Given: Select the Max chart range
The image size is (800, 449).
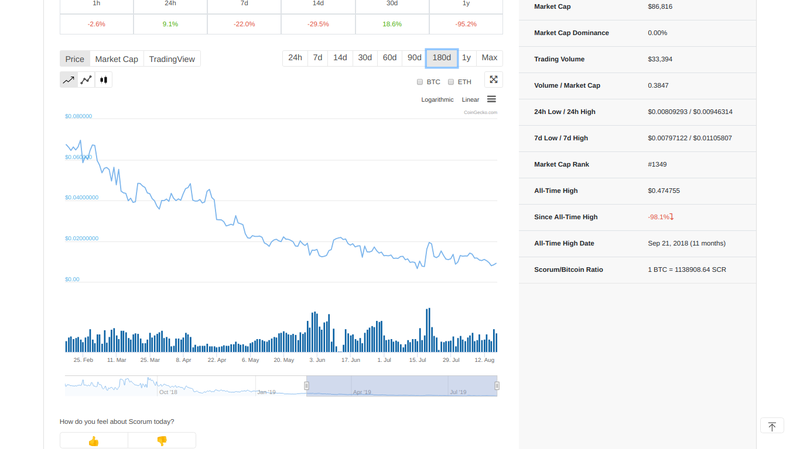Looking at the screenshot, I should [489, 58].
